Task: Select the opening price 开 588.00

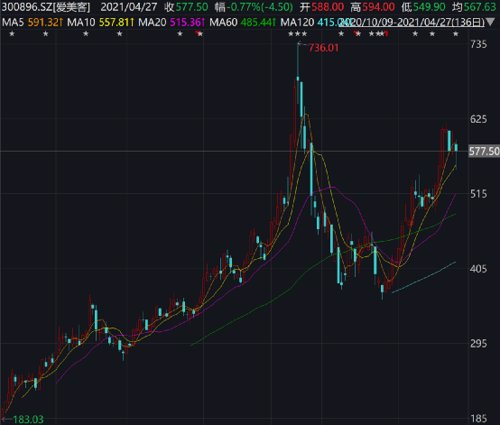Action: point(321,7)
